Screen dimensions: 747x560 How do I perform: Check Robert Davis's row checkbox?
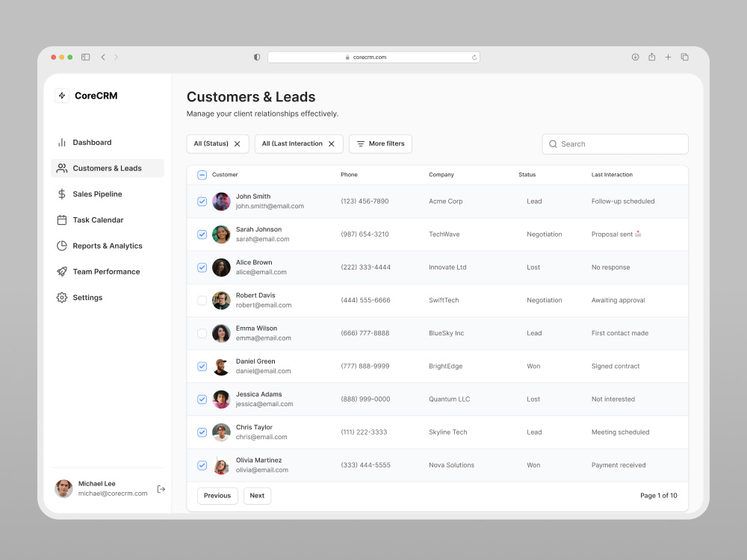click(202, 300)
